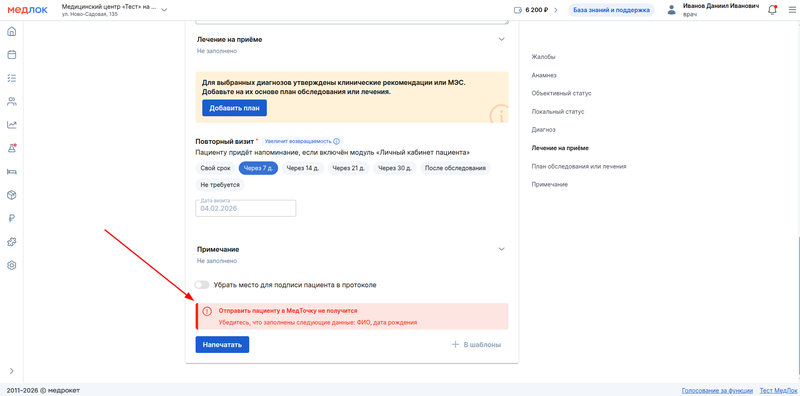Go to Лечение на приёме nav item
Screen dimensions: 800x396
click(x=560, y=148)
